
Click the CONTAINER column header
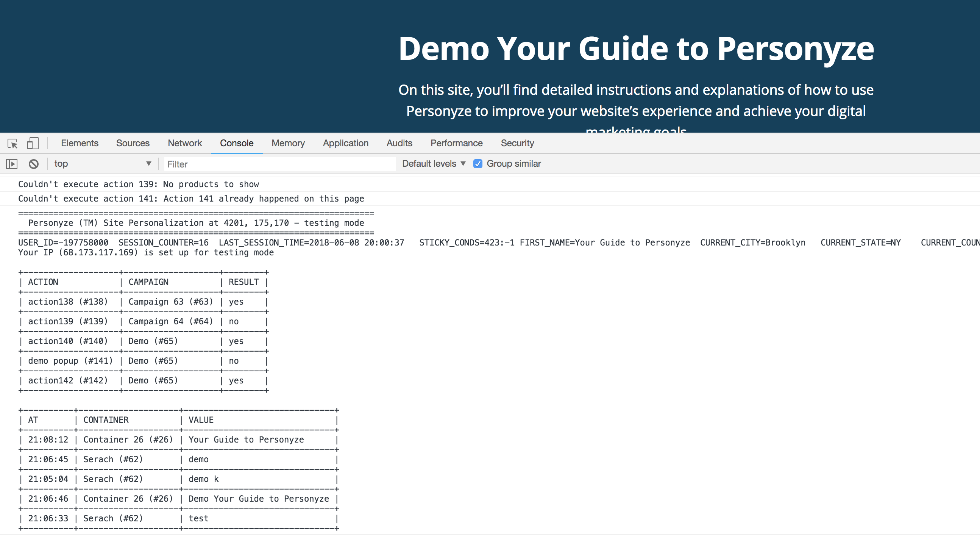tap(106, 420)
